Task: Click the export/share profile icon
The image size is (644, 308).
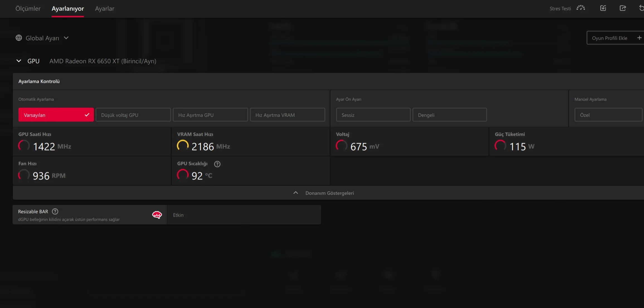Action: [623, 8]
